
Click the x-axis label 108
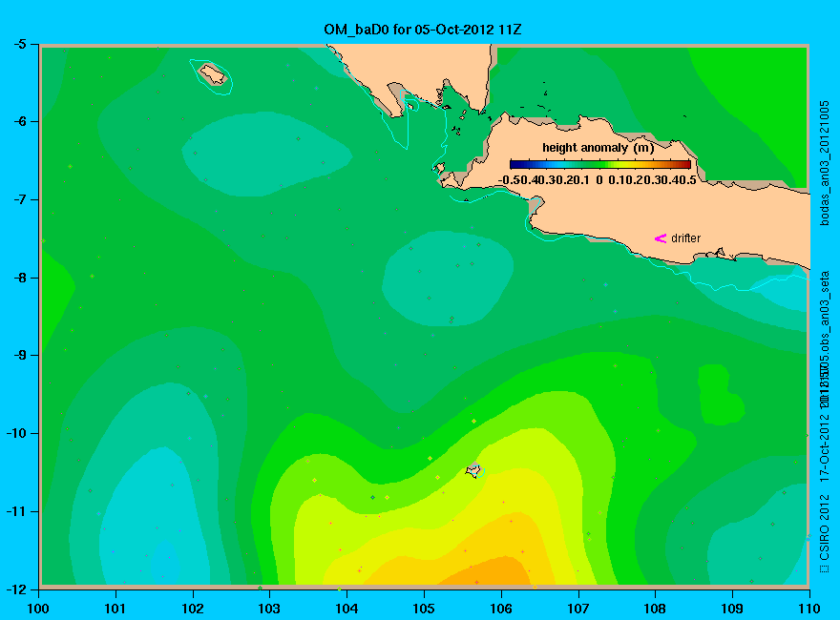(655, 609)
